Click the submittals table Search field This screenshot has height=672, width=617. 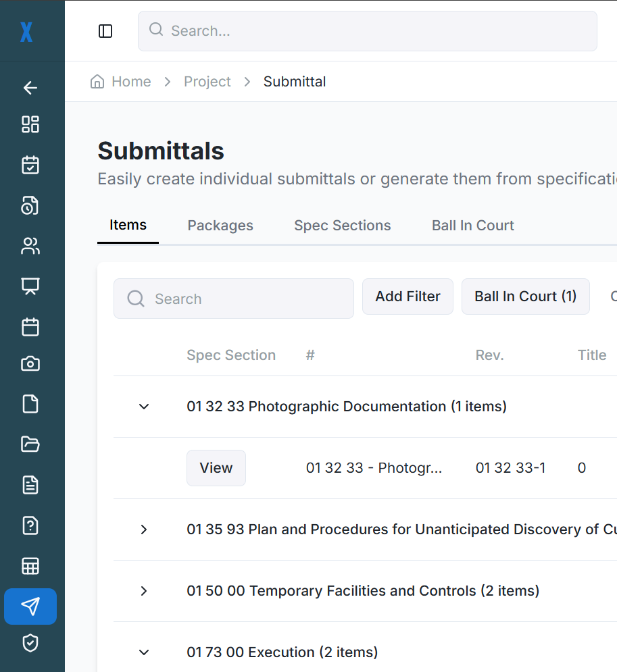click(x=233, y=299)
